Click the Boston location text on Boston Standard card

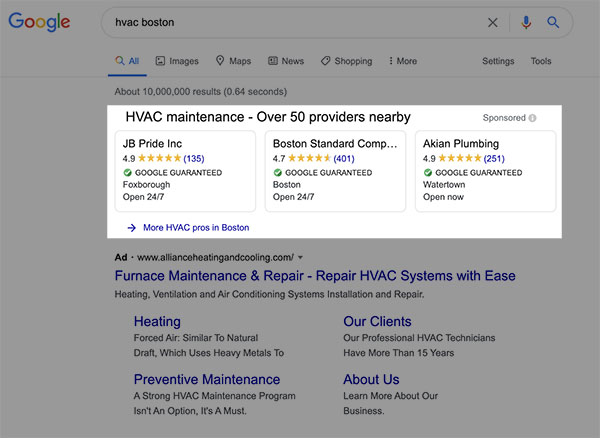[287, 185]
